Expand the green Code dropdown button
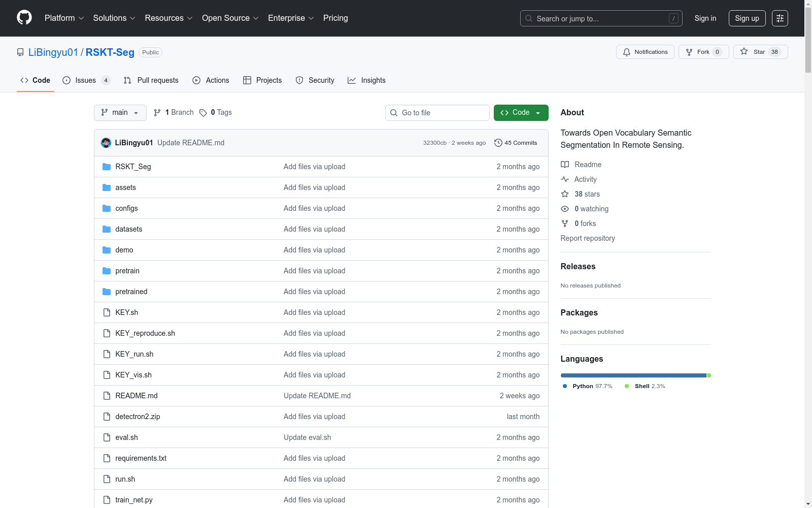Screen dimensions: 812x508 pyautogui.click(x=521, y=113)
